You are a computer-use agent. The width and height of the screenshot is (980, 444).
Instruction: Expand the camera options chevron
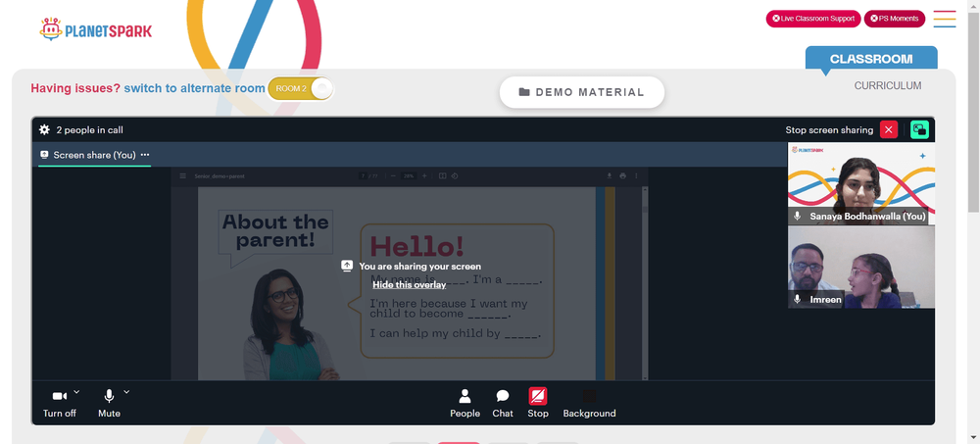pos(76,392)
